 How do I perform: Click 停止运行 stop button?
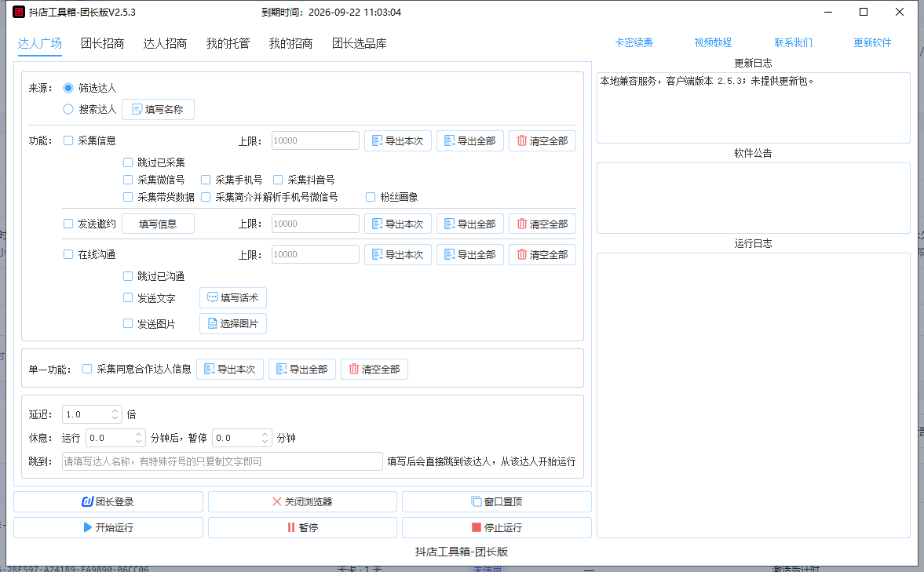497,527
